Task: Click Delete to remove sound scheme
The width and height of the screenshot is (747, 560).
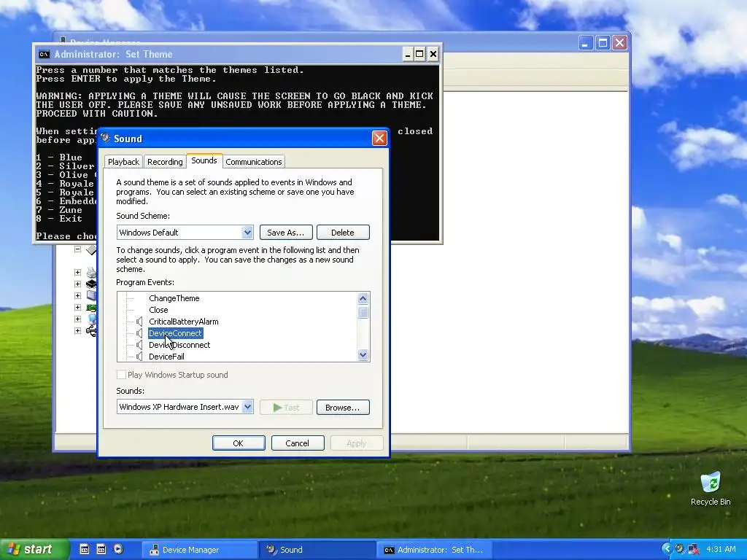Action: click(343, 233)
